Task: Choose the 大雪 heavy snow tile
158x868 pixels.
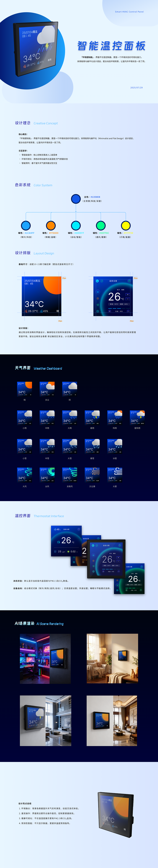Action: 70,446
